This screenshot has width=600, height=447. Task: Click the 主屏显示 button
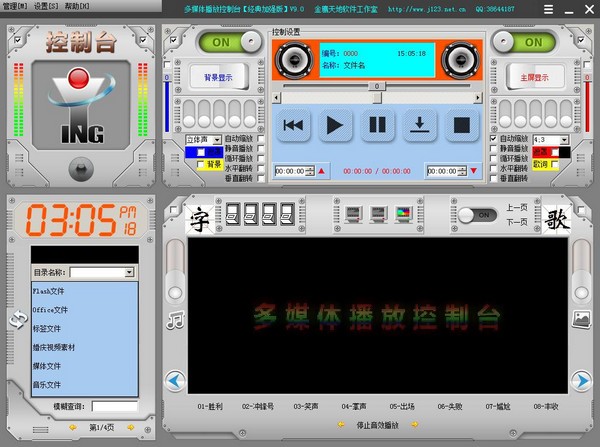coord(534,75)
